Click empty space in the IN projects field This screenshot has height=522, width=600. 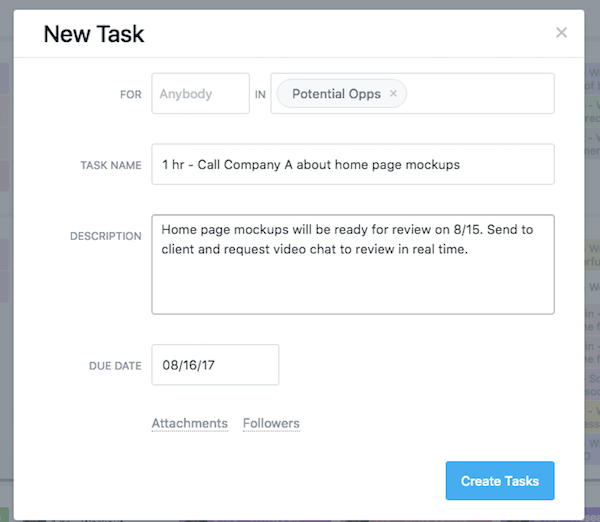click(480, 94)
